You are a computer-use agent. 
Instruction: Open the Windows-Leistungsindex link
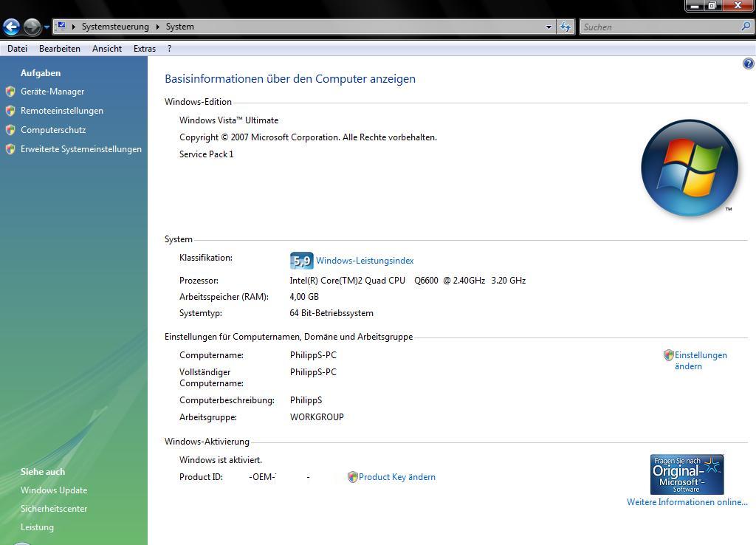tap(365, 261)
